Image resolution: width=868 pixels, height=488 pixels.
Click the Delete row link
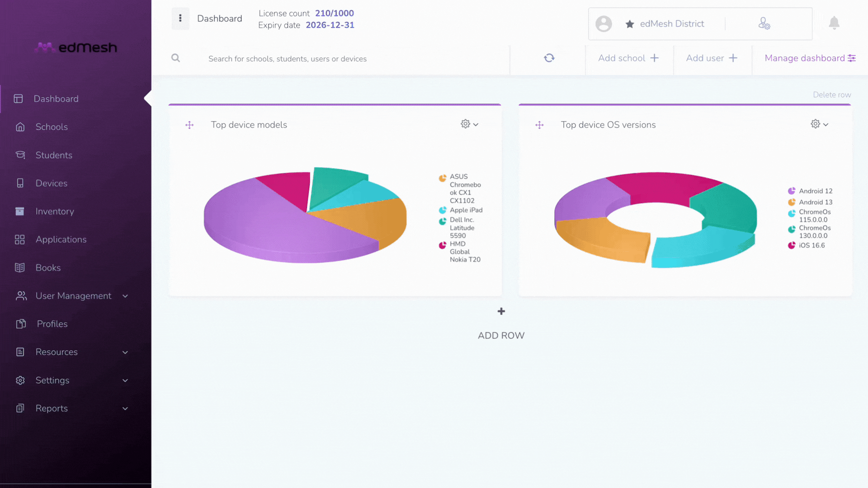[x=832, y=95]
